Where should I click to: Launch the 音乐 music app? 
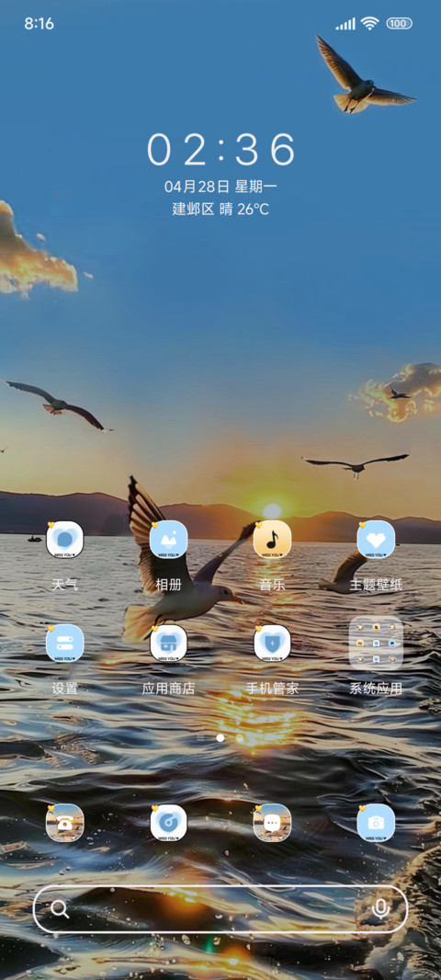tap(272, 540)
